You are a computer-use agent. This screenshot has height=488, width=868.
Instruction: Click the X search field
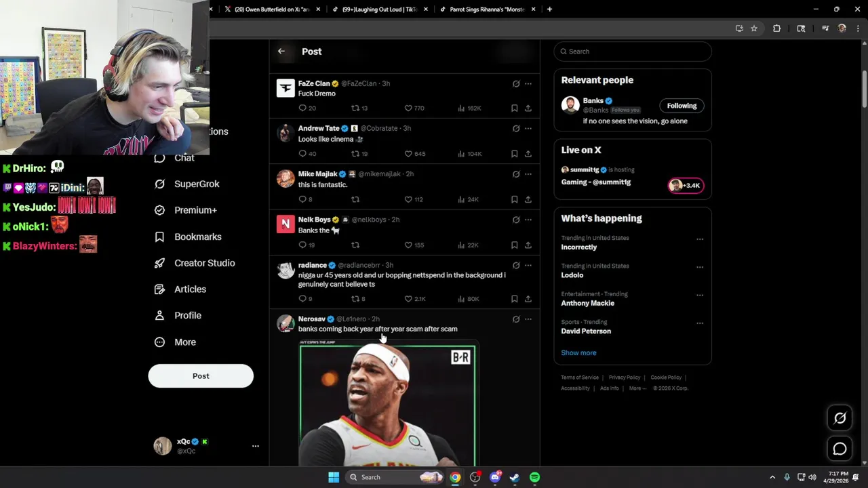tap(633, 52)
